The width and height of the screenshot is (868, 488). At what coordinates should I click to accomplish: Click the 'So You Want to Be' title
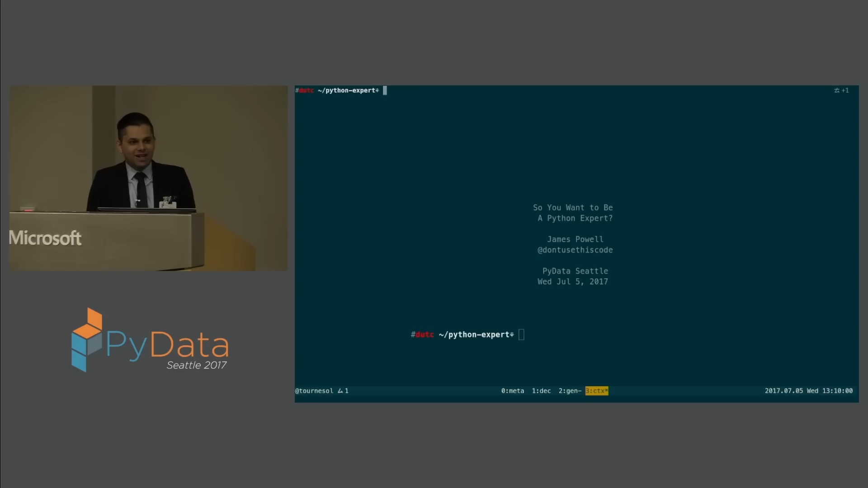click(x=573, y=207)
